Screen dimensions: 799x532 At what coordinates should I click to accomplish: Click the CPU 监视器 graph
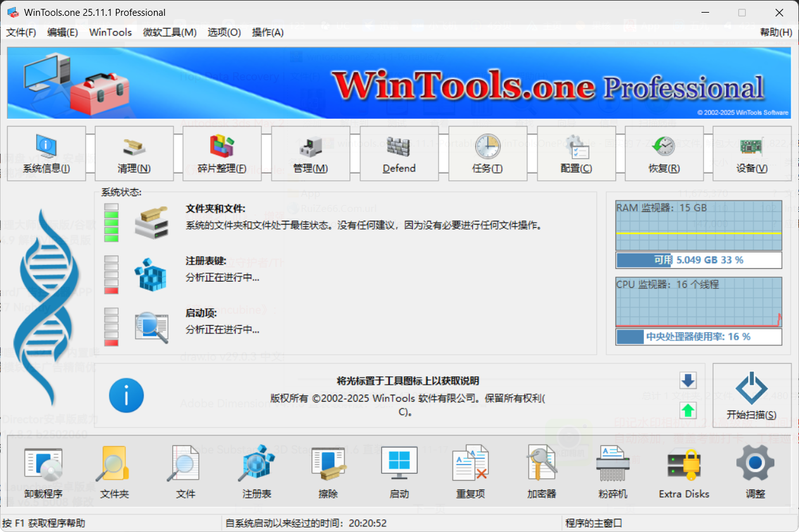pos(698,302)
